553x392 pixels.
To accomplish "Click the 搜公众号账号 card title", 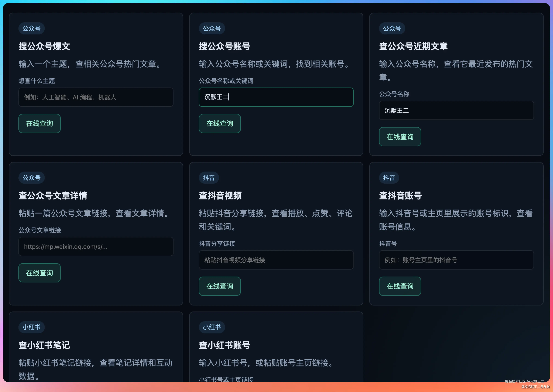I will click(225, 46).
